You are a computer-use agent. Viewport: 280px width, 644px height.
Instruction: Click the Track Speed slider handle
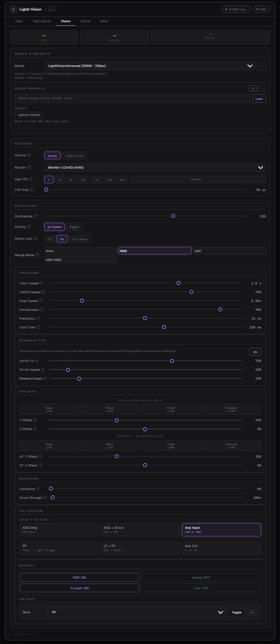178,283
